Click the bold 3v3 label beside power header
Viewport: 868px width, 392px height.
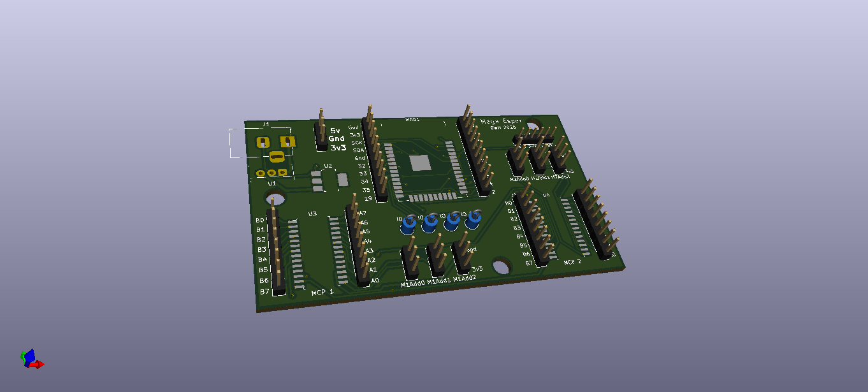(338, 147)
